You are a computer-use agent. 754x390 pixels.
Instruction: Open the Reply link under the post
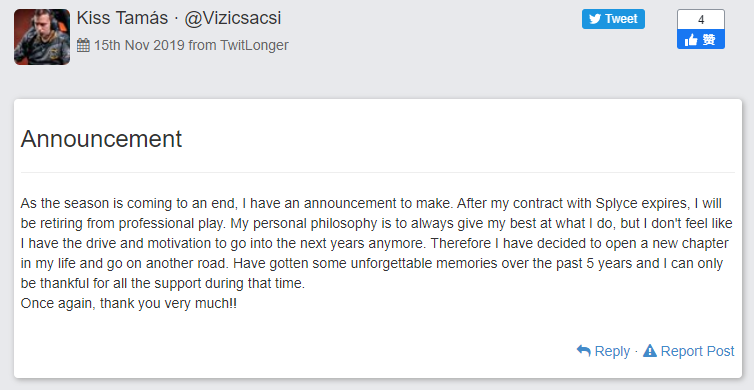(612, 351)
